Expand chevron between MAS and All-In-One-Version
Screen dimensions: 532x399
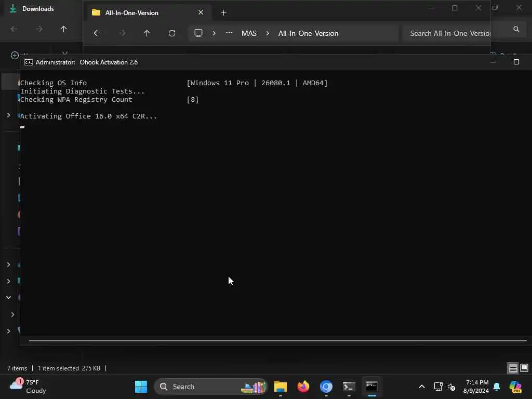268,33
